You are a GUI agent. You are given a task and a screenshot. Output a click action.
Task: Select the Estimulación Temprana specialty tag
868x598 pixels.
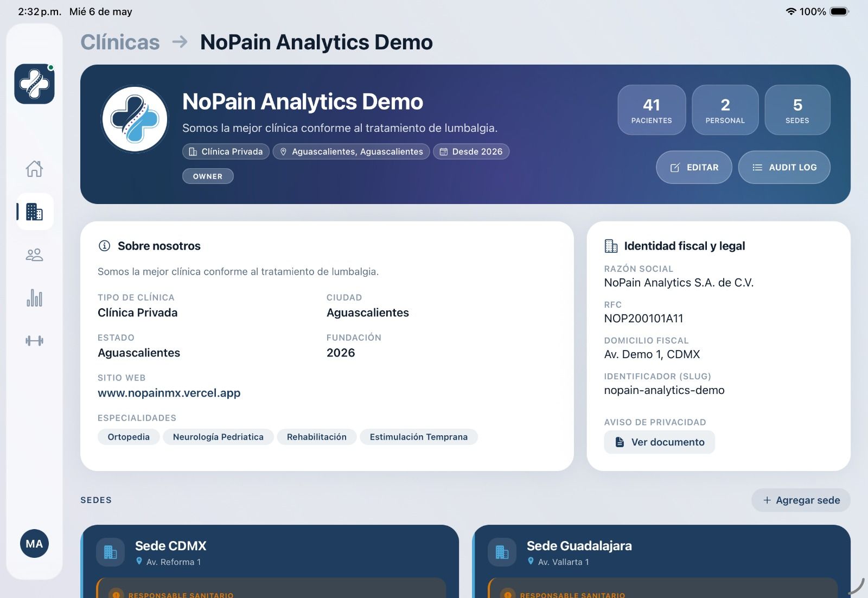(x=419, y=437)
